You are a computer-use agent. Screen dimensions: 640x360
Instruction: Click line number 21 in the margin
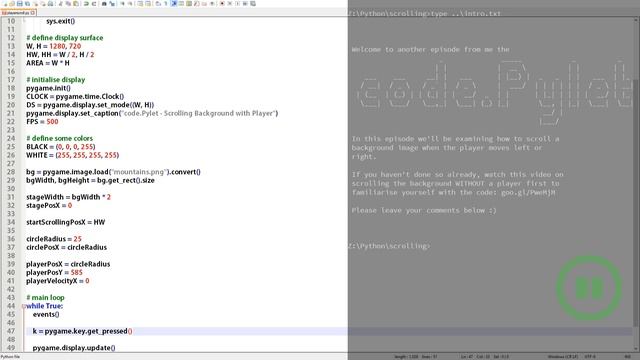11,113
